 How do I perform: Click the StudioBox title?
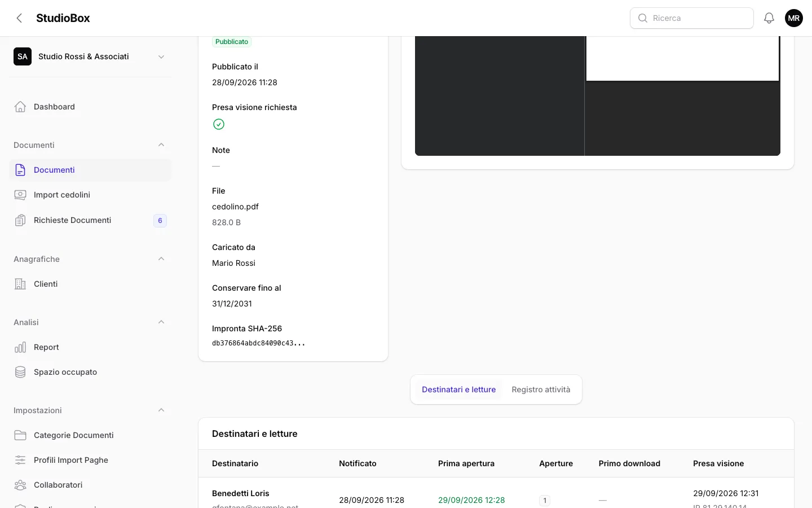pyautogui.click(x=63, y=18)
